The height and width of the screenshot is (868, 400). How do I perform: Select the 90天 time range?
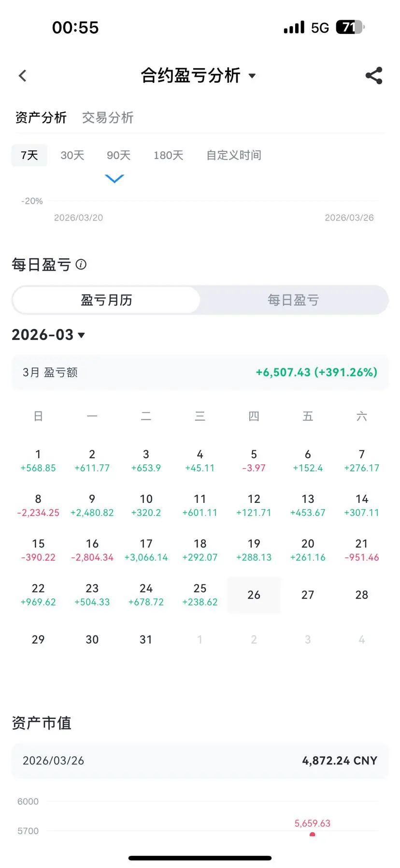[x=118, y=155]
